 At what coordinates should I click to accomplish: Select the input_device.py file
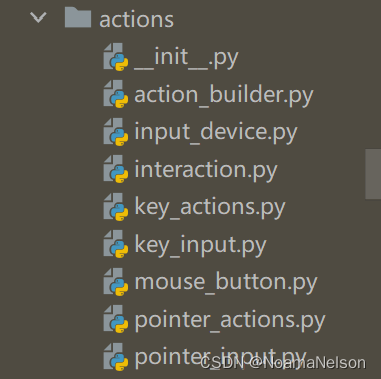click(216, 133)
